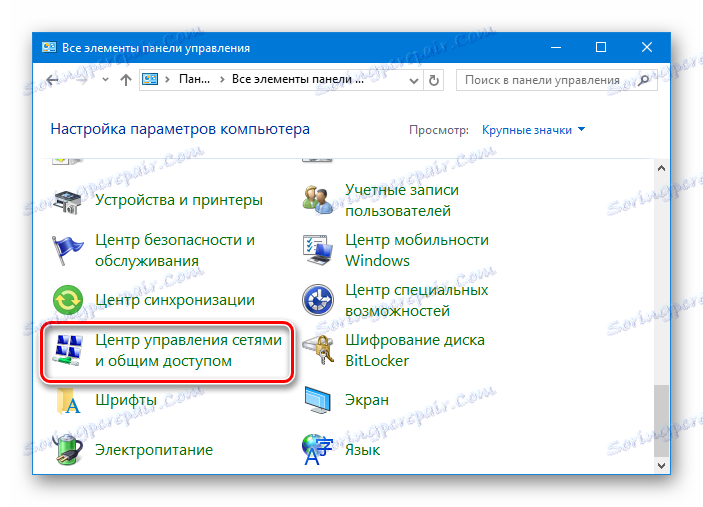Image resolution: width=703 pixels, height=507 pixels.
Task: Open 'Центр специальных возможностей' link
Action: tap(417, 300)
